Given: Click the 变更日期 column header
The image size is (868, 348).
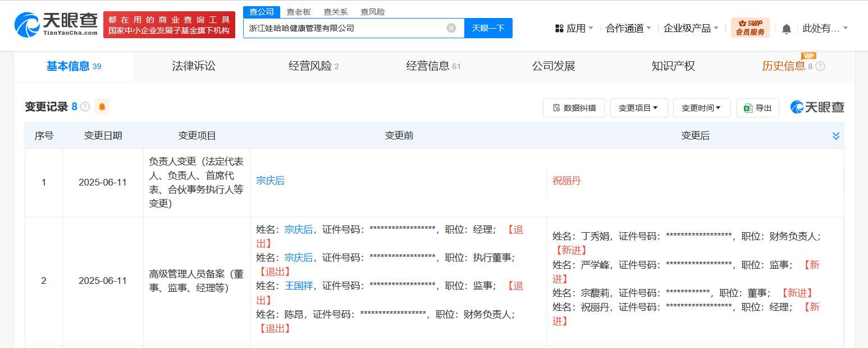Looking at the screenshot, I should pos(103,136).
